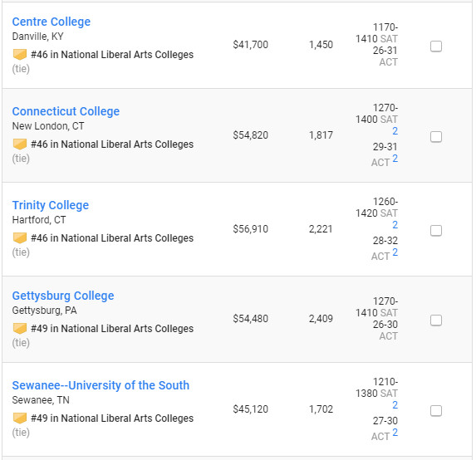
Task: Click footnote 2 beside Sewanee ACT score
Action: (395, 433)
